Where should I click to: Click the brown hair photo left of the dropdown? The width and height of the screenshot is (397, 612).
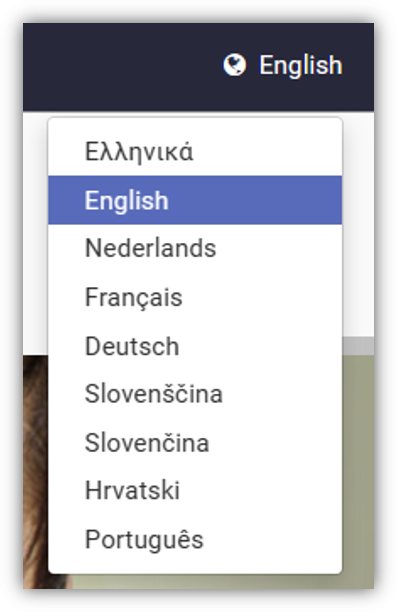[36, 468]
